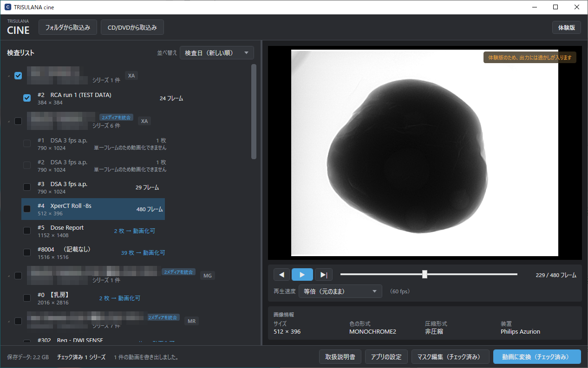Open the 並べ替え sort order dropdown

[217, 53]
